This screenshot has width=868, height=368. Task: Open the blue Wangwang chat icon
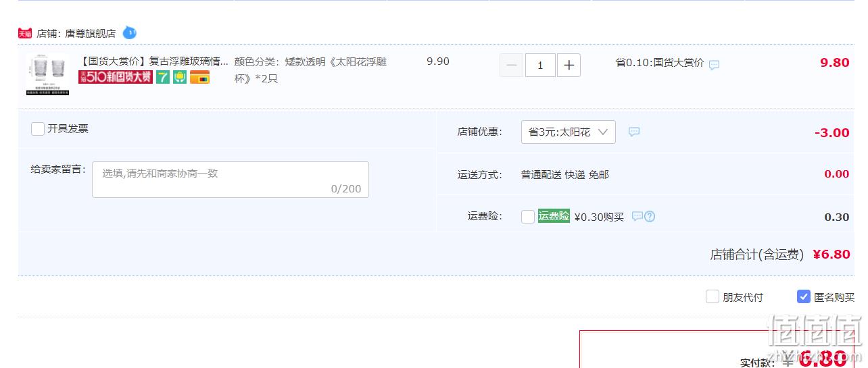coord(130,32)
